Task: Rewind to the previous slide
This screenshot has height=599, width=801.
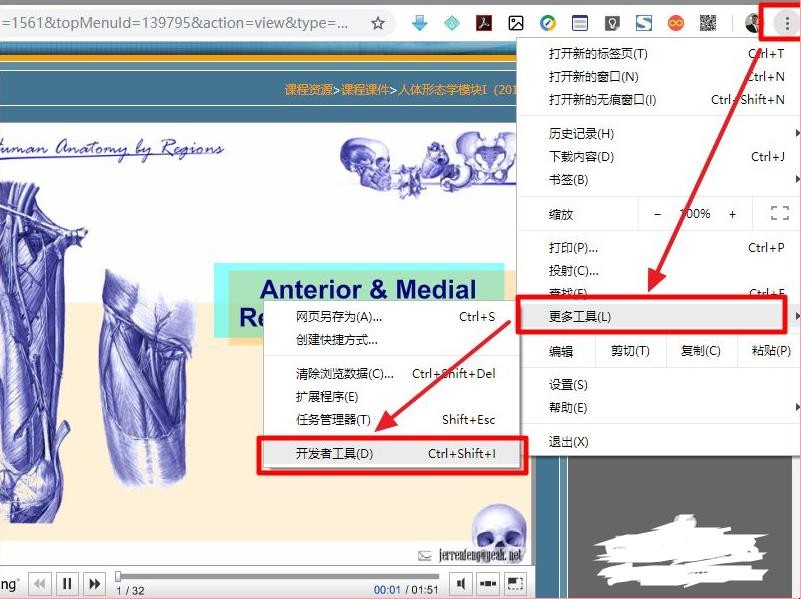Action: 39,583
